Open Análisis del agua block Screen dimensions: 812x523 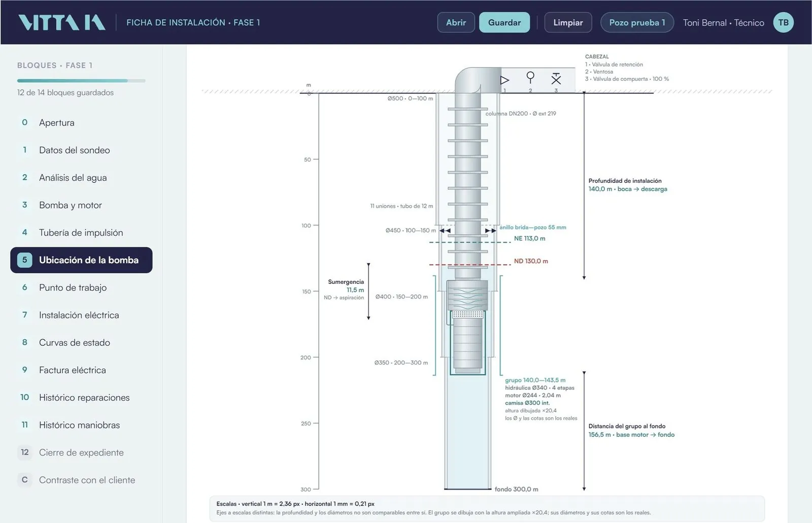pos(81,177)
